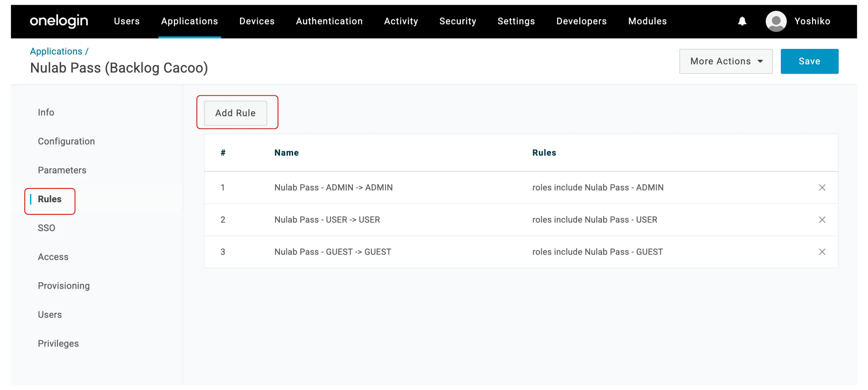Open the Nulab Pass - ADMIN -> ADMIN rule
The width and height of the screenshot is (868, 390).
coord(333,187)
